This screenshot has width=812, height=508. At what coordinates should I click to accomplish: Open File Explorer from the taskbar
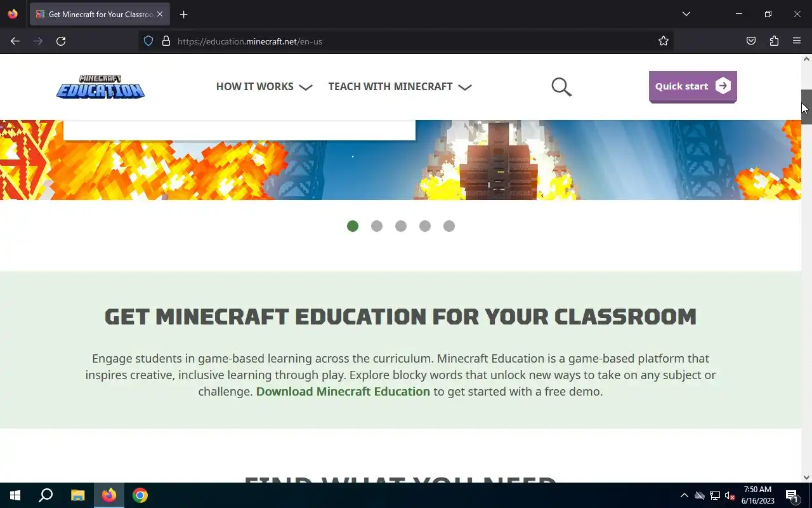click(77, 495)
